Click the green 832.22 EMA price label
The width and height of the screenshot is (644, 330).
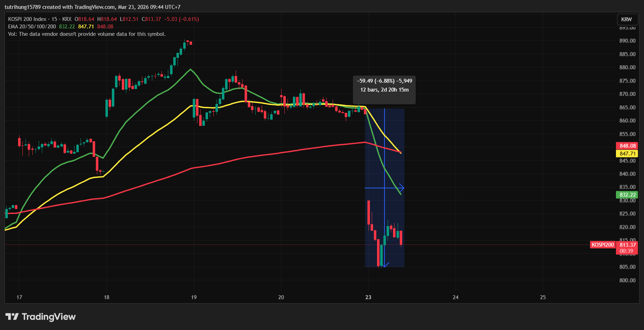pos(627,195)
